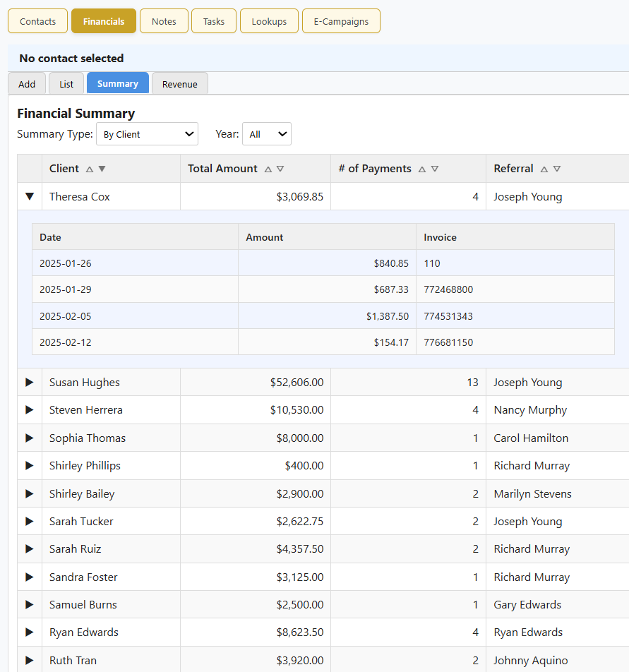Expand Sophia Thomas row
629x672 pixels.
point(30,438)
